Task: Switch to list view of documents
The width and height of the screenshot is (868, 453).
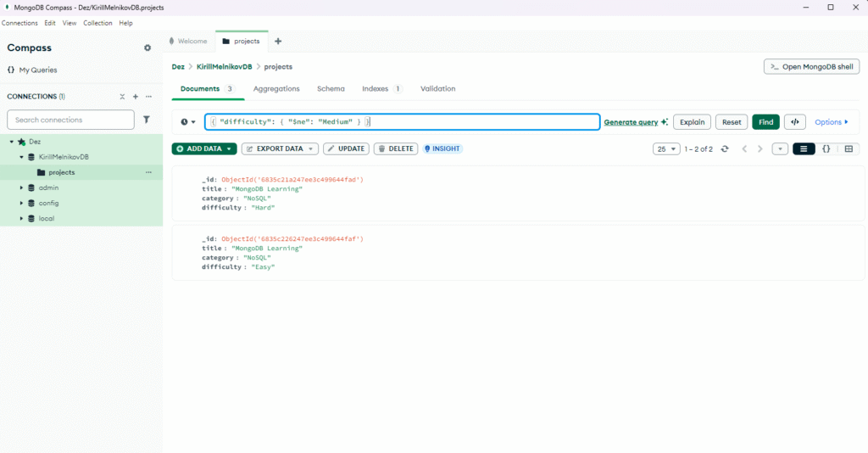Action: (804, 149)
